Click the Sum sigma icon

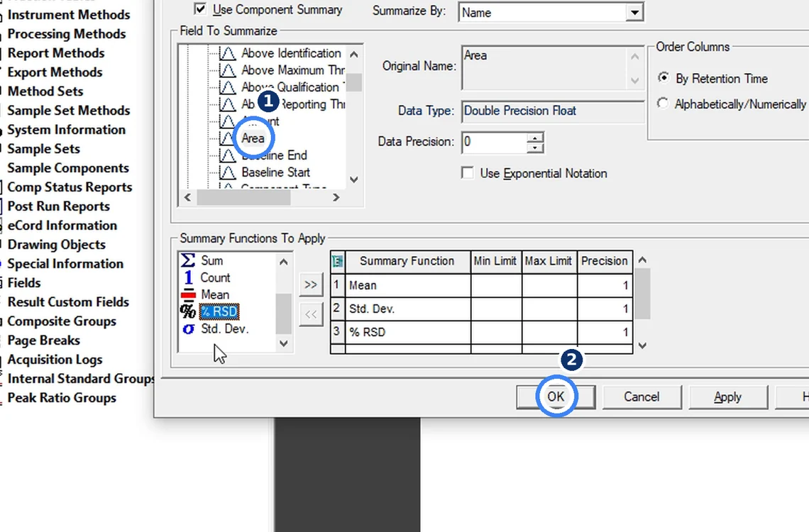[x=188, y=260]
